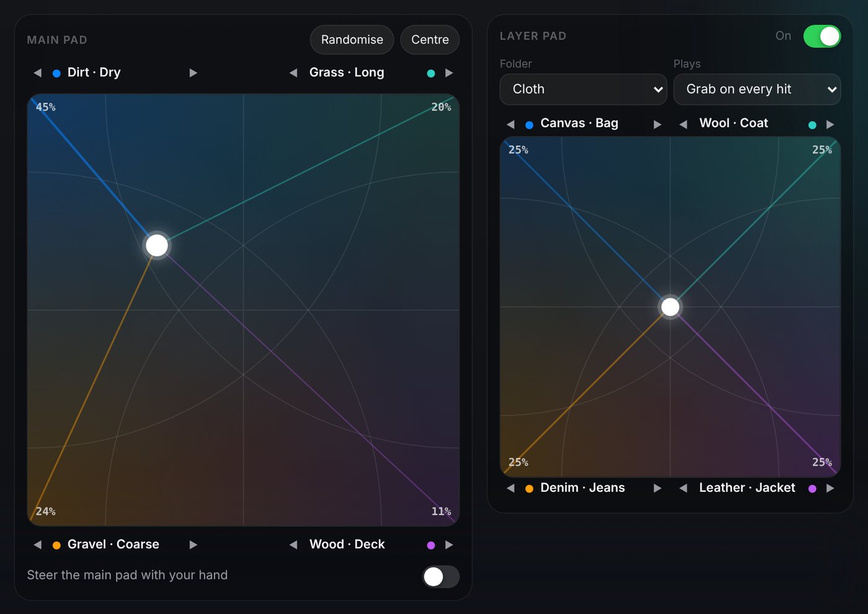The height and width of the screenshot is (614, 868).
Task: Click the 24% corner value on main pad
Action: click(46, 512)
